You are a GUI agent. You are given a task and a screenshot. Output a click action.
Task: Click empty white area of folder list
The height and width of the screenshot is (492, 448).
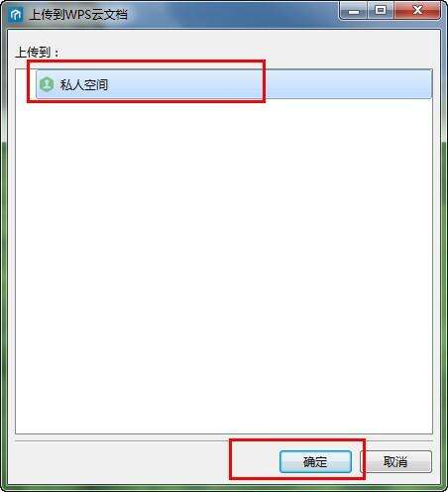click(224, 265)
